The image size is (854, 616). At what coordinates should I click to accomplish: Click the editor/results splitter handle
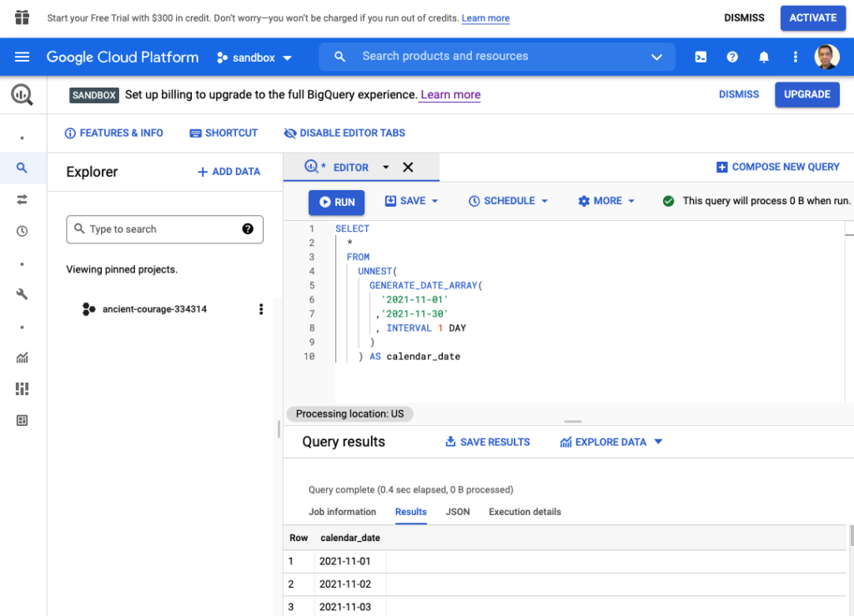coord(572,421)
